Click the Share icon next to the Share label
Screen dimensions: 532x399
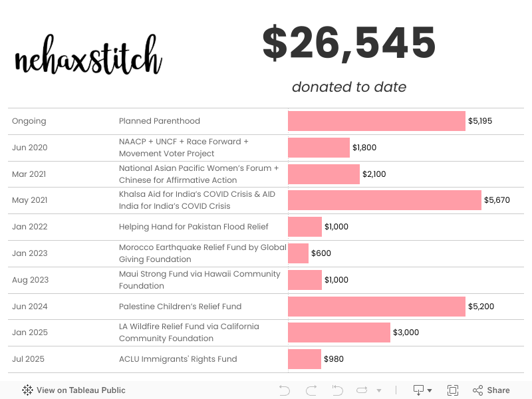479,390
